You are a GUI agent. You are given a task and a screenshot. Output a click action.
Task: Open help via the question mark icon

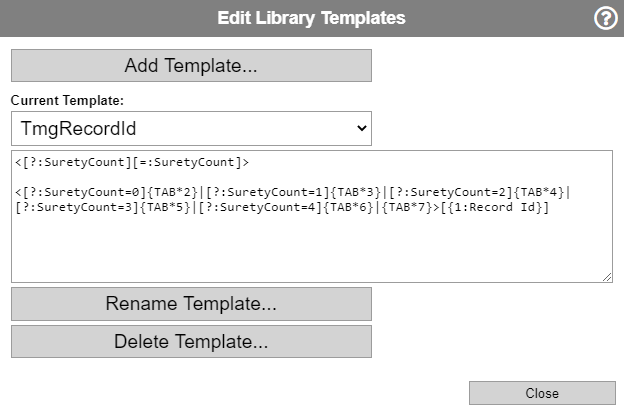[605, 18]
